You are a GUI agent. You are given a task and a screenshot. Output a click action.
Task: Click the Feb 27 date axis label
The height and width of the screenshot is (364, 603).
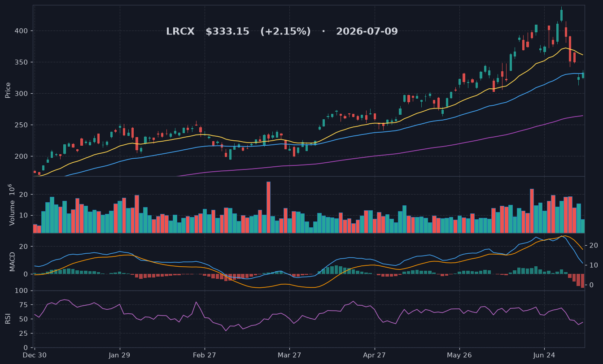[205, 355]
